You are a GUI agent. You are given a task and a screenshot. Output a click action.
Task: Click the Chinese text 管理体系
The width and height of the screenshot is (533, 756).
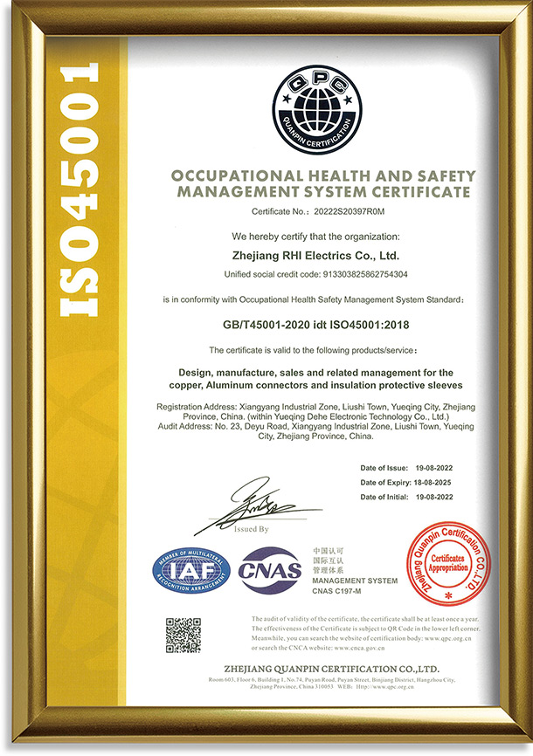[328, 570]
